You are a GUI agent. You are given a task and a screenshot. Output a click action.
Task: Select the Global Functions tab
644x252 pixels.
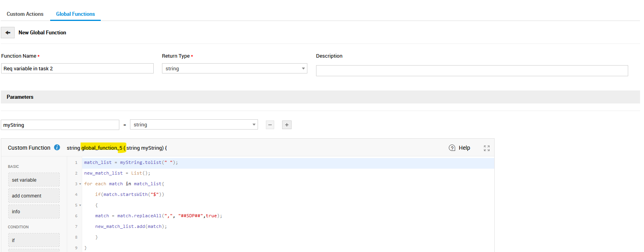click(75, 14)
